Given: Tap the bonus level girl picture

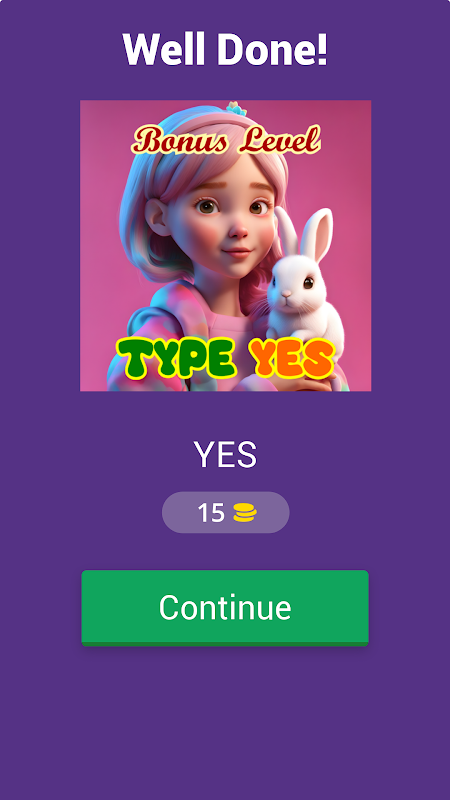Looking at the screenshot, I should (226, 246).
